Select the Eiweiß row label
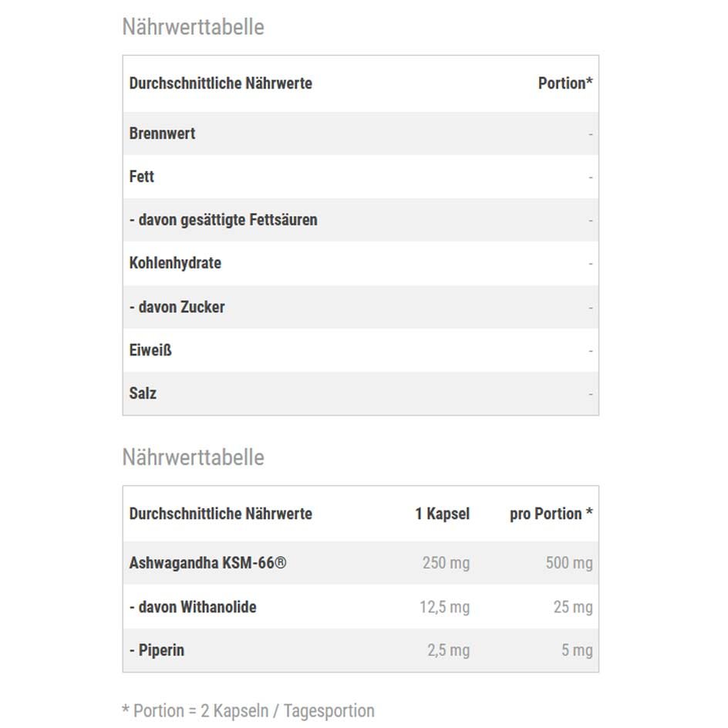728x728 pixels. (x=150, y=350)
